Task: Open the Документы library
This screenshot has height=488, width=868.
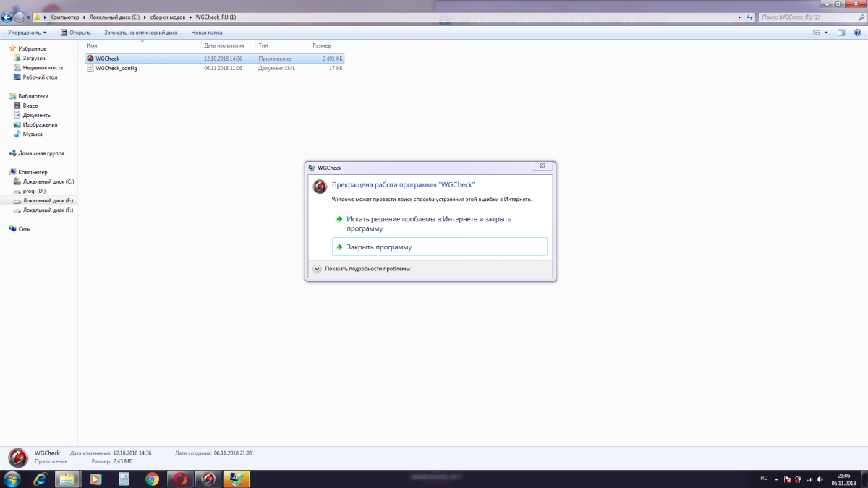Action: coord(37,115)
